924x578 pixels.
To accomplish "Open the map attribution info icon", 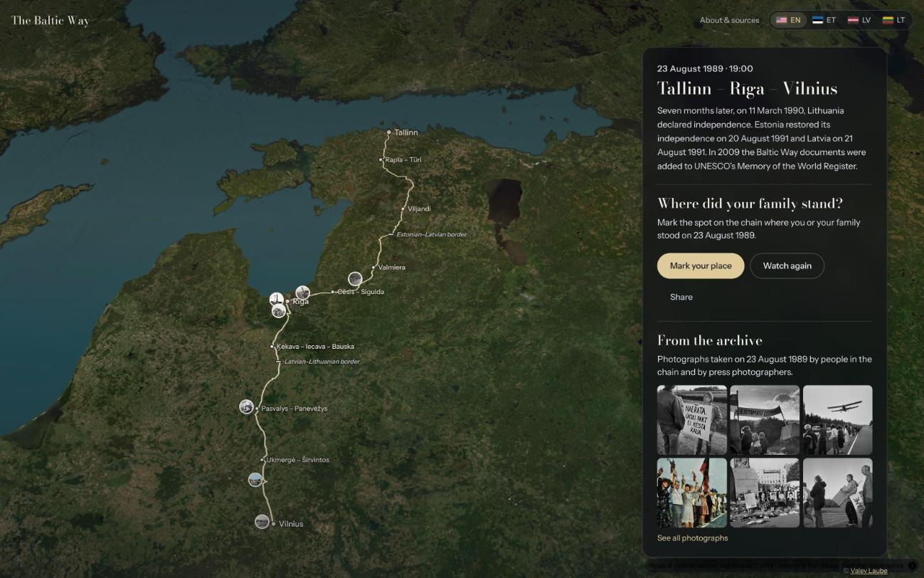I will point(913,566).
